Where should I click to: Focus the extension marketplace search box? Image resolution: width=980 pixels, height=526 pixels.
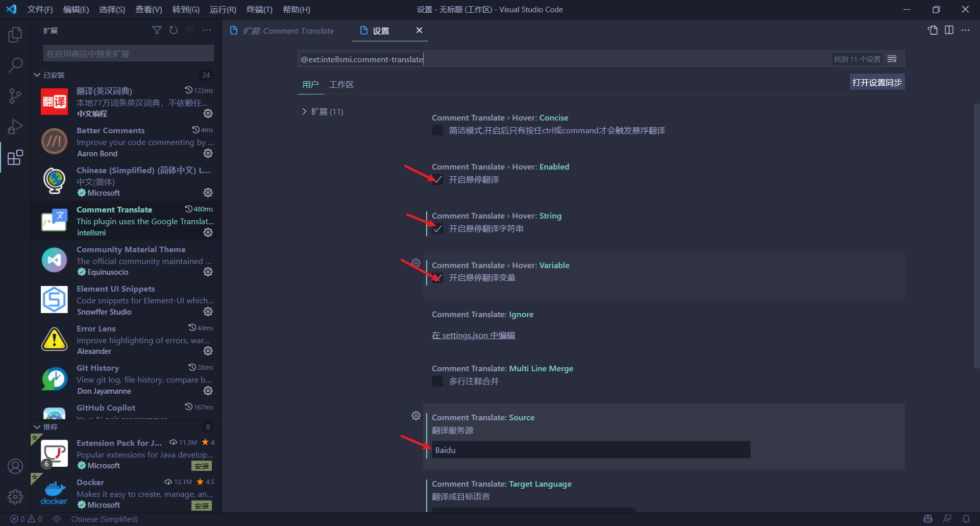pyautogui.click(x=129, y=54)
